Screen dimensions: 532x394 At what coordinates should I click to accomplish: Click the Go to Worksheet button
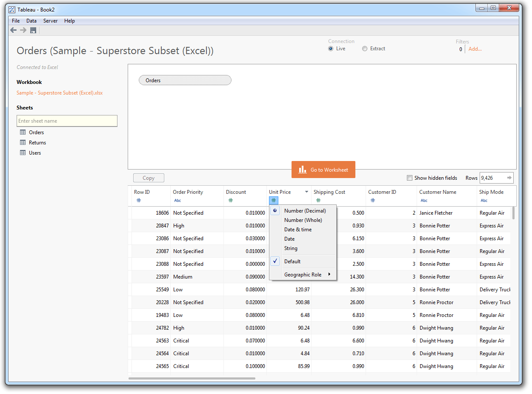click(x=323, y=170)
